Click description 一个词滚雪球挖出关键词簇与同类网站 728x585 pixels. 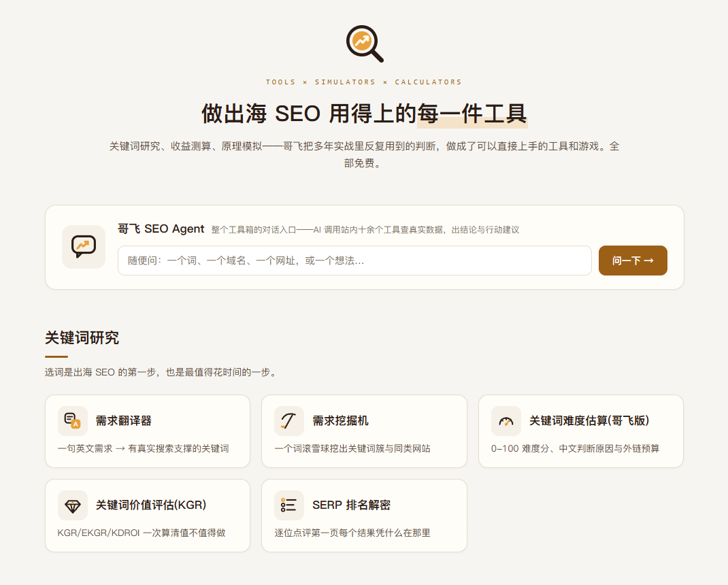coord(352,448)
